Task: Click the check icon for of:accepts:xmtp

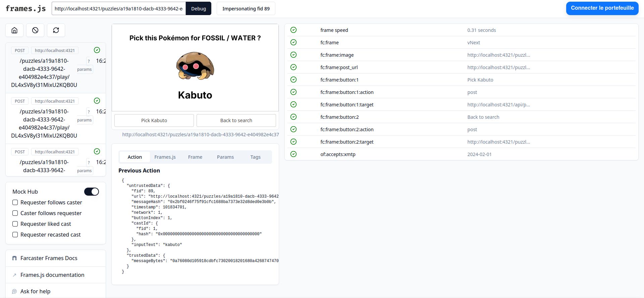Action: (293, 154)
